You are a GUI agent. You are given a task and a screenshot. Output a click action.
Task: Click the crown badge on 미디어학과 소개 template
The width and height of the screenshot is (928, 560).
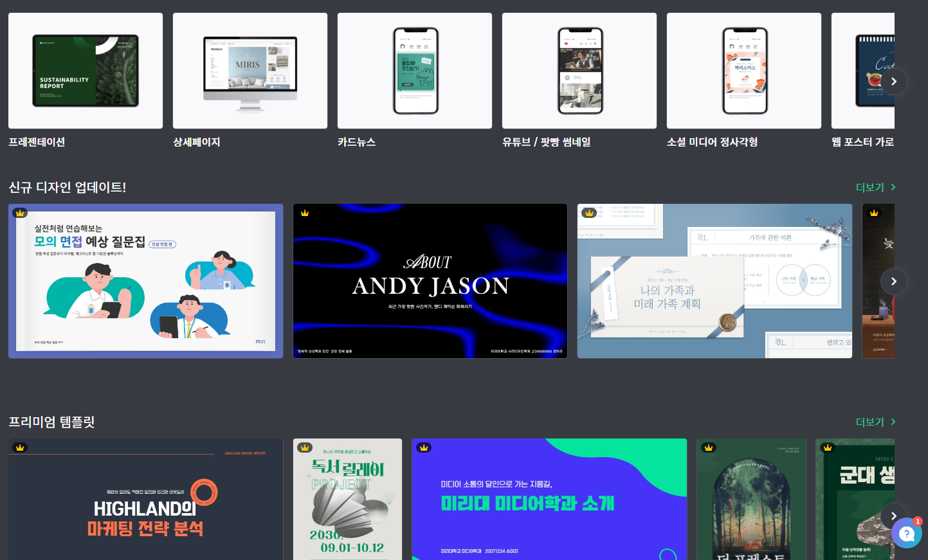pos(423,447)
